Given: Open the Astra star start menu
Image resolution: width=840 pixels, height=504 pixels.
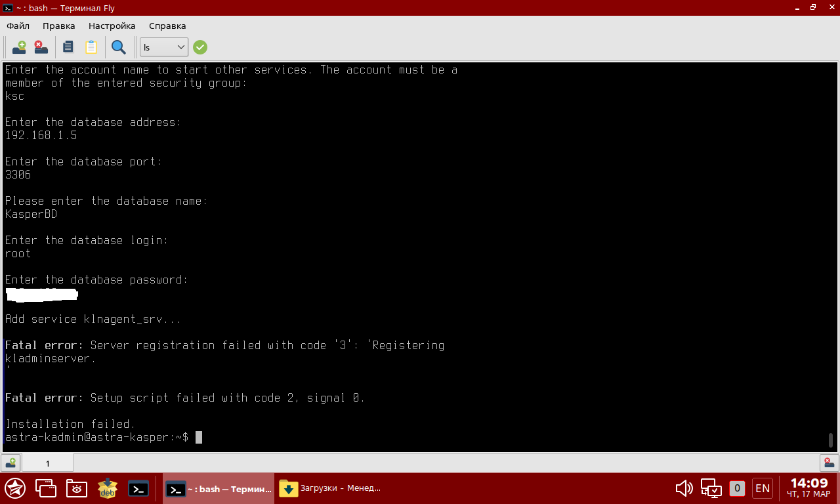Looking at the screenshot, I should [15, 488].
